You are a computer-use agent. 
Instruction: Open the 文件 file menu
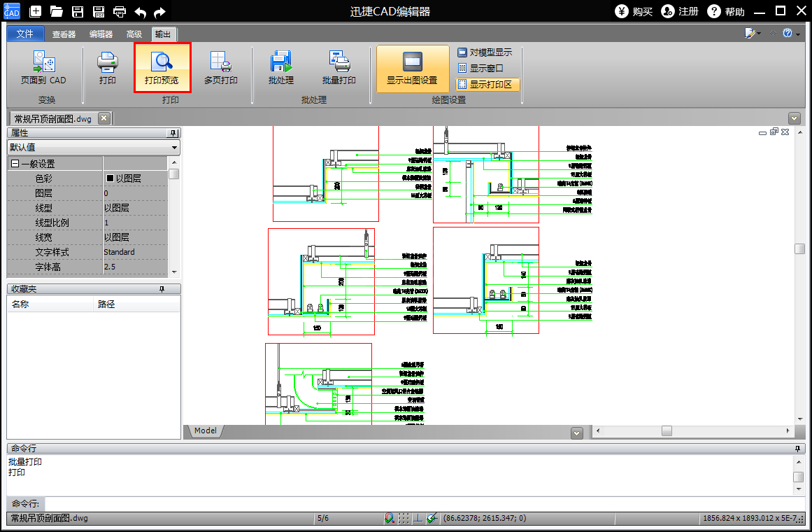[25, 34]
